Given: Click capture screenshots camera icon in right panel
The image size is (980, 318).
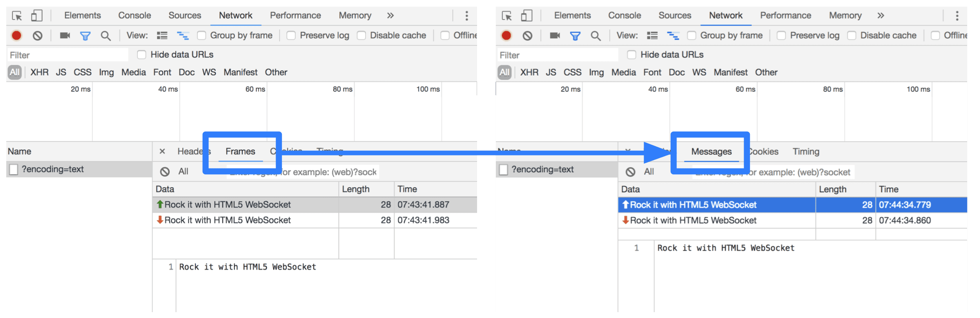Looking at the screenshot, I should (555, 36).
